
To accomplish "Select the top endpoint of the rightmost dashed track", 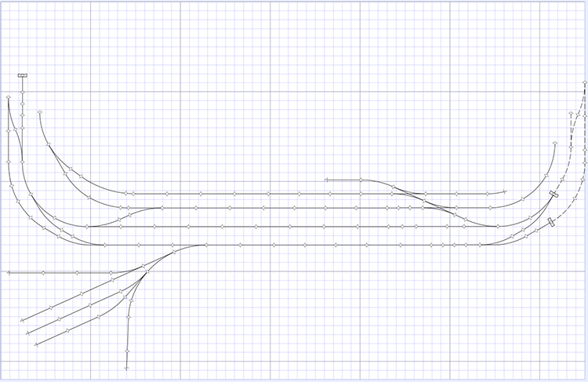I will click(x=584, y=82).
